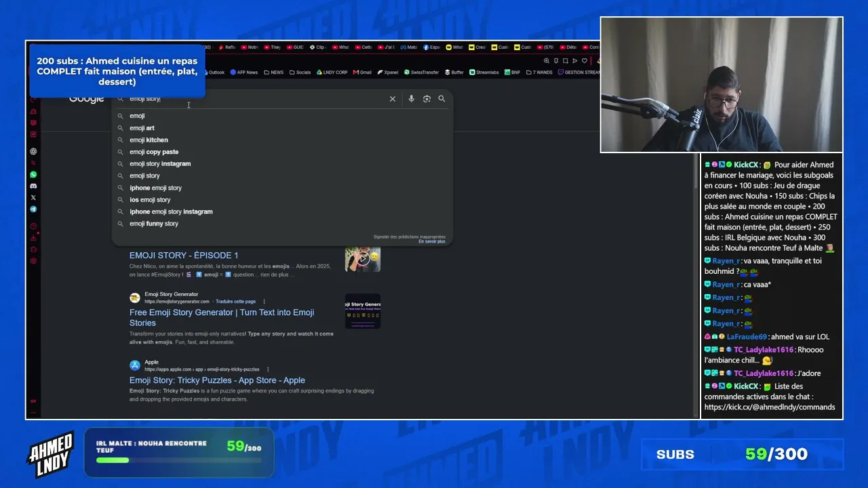Open "EMOJI STORY - ÉPISODE 1" result
The width and height of the screenshot is (868, 488).
tap(184, 256)
